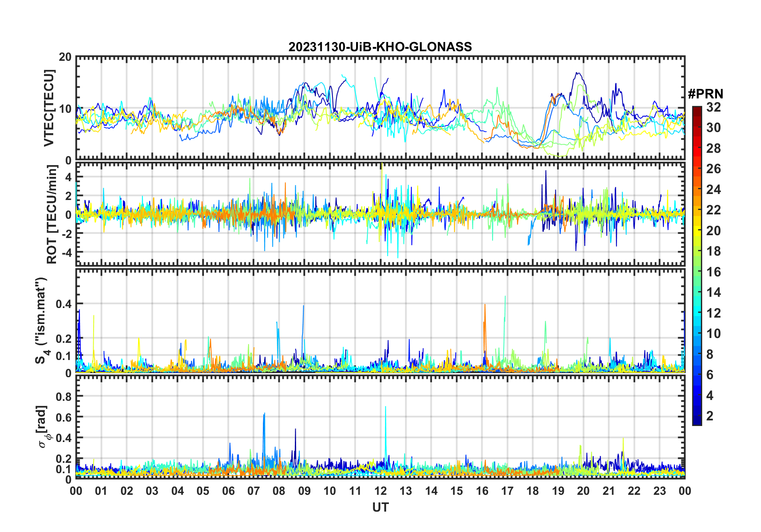Select the ROT [TECU/min] y-axis label
Viewport: 761px width, 532px height.
pos(52,214)
